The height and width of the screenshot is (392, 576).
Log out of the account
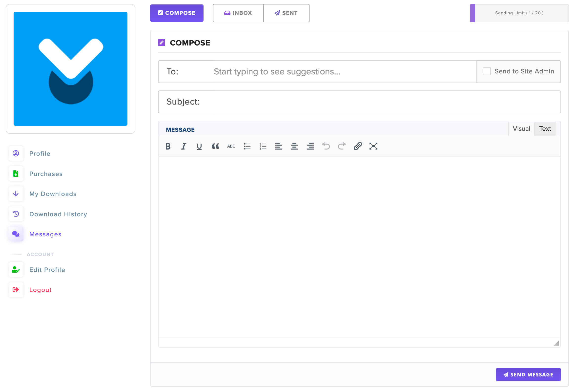(40, 290)
